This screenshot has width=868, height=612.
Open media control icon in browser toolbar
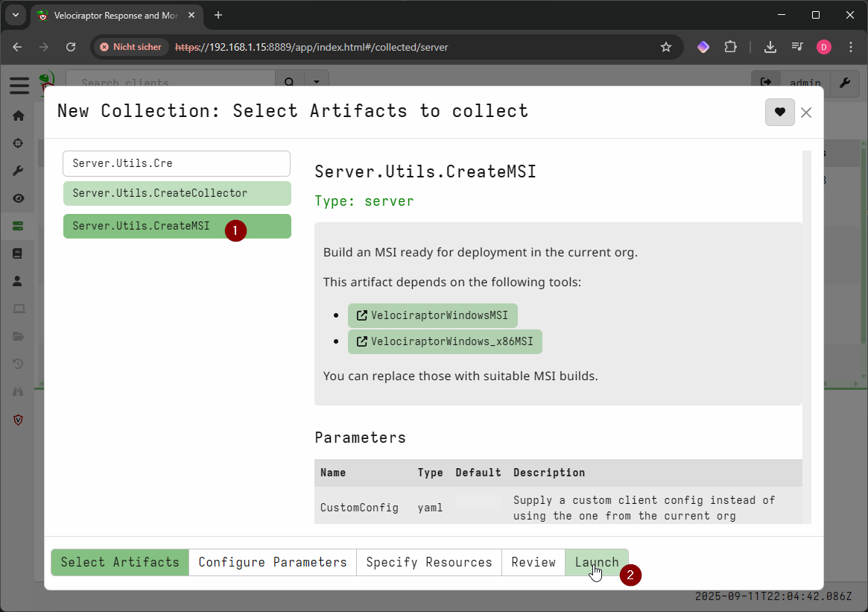tap(797, 47)
